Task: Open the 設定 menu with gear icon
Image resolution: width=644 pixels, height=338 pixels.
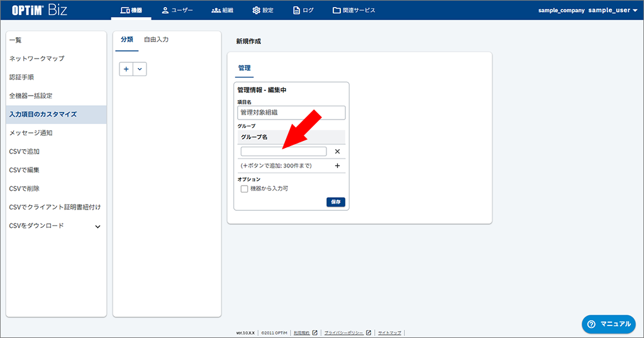Action: tap(263, 10)
